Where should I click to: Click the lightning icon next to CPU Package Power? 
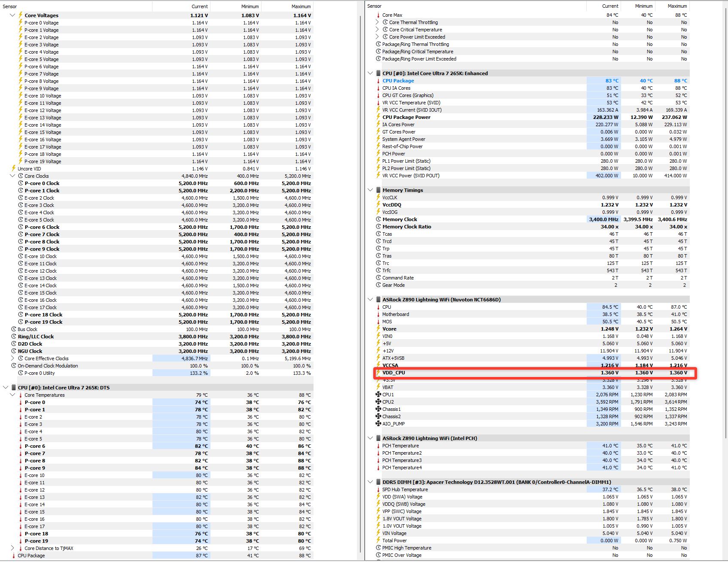point(378,117)
